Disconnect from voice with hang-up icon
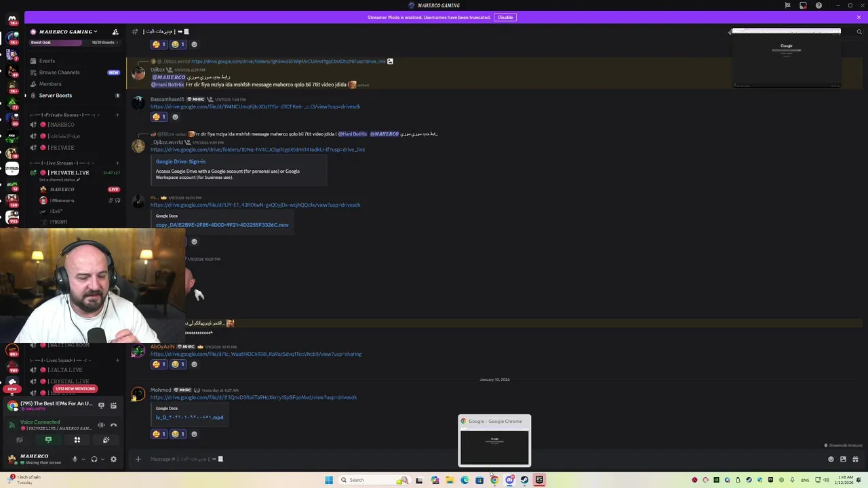 (x=113, y=426)
